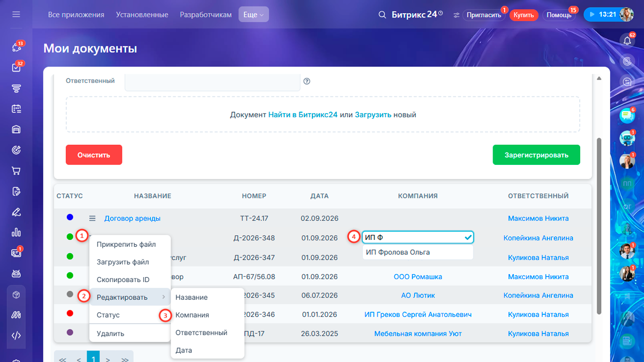The image size is (644, 362).
Task: Select Удалить from the context menu
Action: [110, 333]
